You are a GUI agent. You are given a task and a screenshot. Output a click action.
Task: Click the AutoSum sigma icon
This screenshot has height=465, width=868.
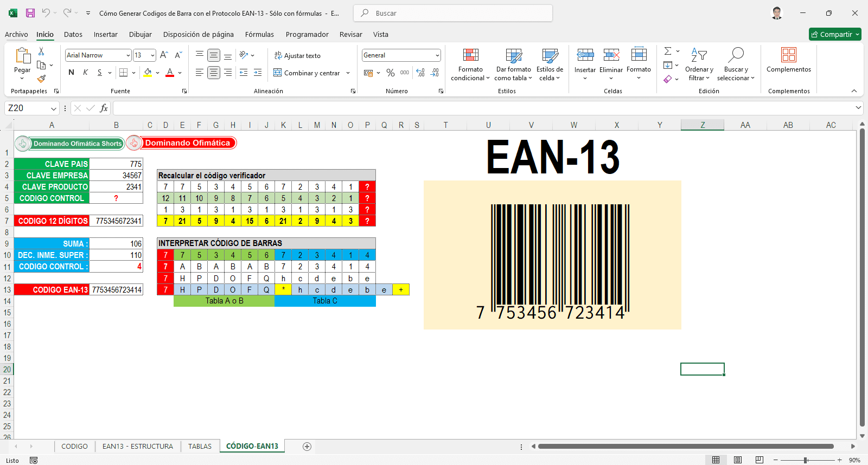pyautogui.click(x=668, y=51)
